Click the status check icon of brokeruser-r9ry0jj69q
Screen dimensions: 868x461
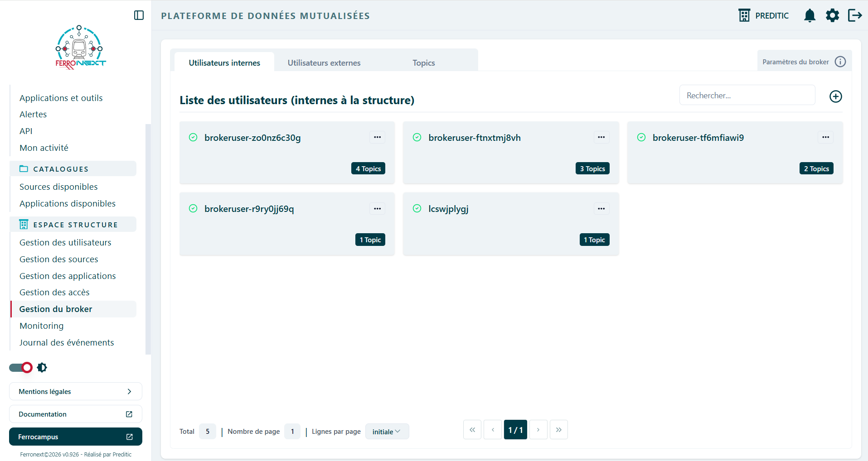(193, 208)
